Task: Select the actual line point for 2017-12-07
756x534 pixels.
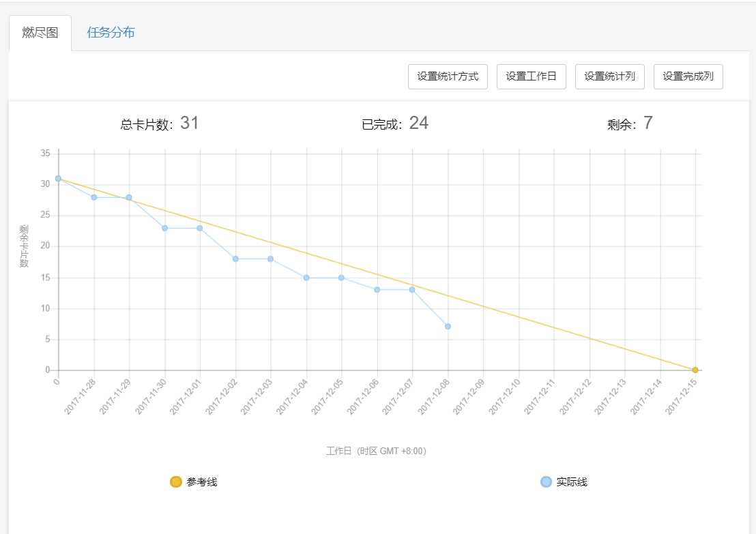Action: (412, 290)
